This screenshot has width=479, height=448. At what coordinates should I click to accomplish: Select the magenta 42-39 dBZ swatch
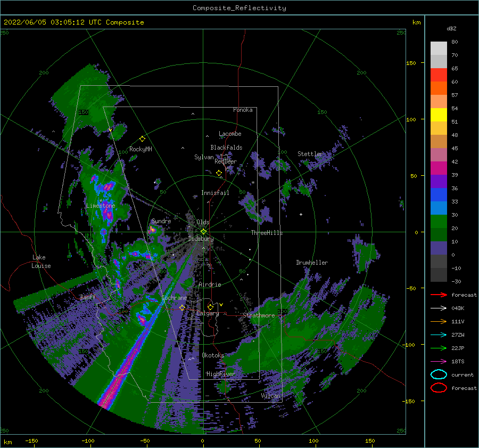pyautogui.click(x=439, y=168)
